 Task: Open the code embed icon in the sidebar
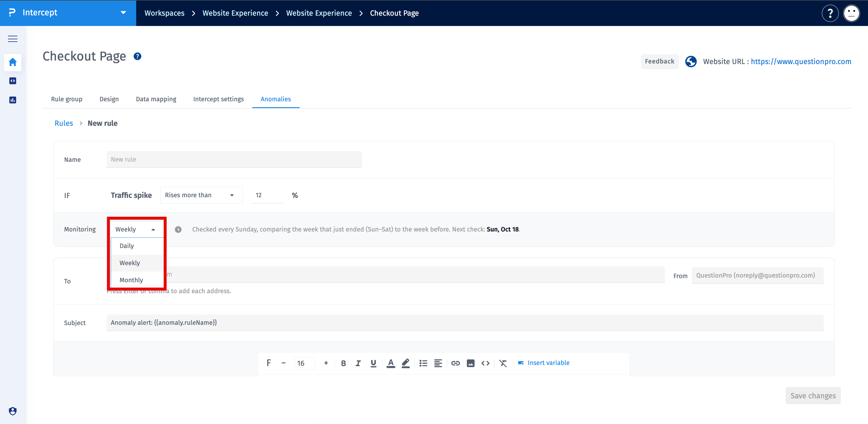pyautogui.click(x=12, y=81)
